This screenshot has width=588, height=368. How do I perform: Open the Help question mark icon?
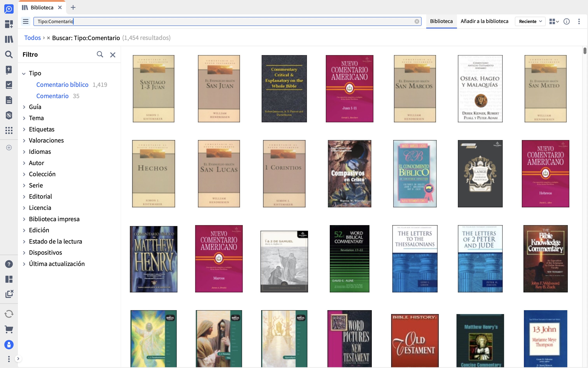[x=9, y=264]
